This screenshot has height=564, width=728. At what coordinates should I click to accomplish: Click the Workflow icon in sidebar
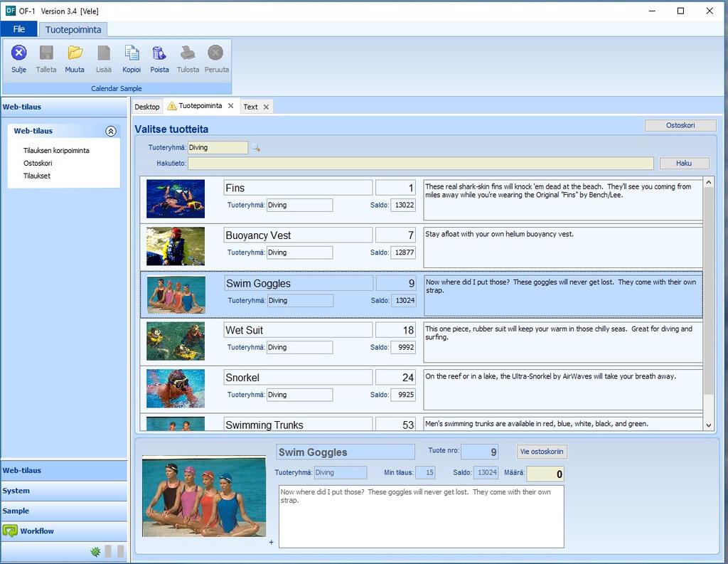coord(10,531)
